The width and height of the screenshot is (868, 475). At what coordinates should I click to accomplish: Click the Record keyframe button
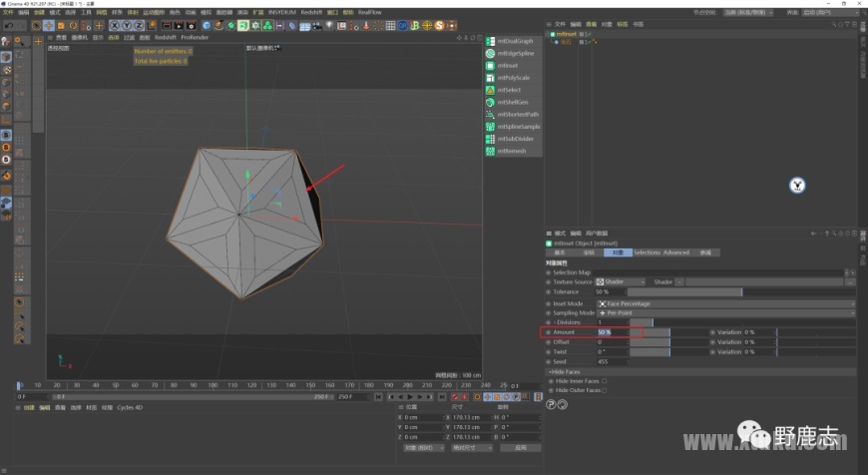[455, 397]
